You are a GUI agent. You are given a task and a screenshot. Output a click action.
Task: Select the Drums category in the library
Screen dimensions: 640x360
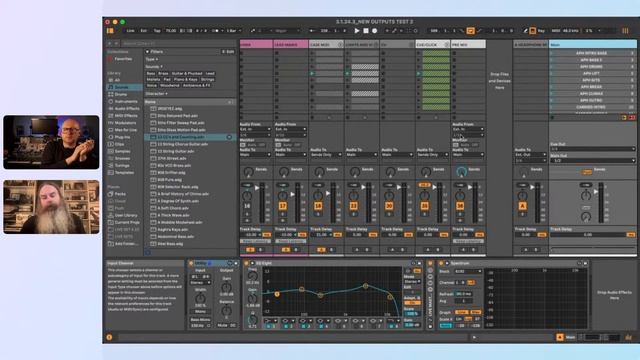tap(120, 94)
